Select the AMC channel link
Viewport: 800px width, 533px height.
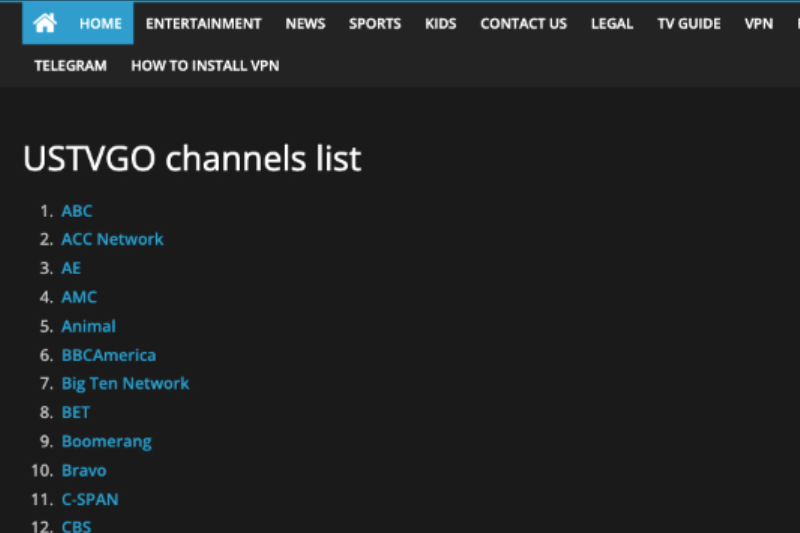click(79, 297)
